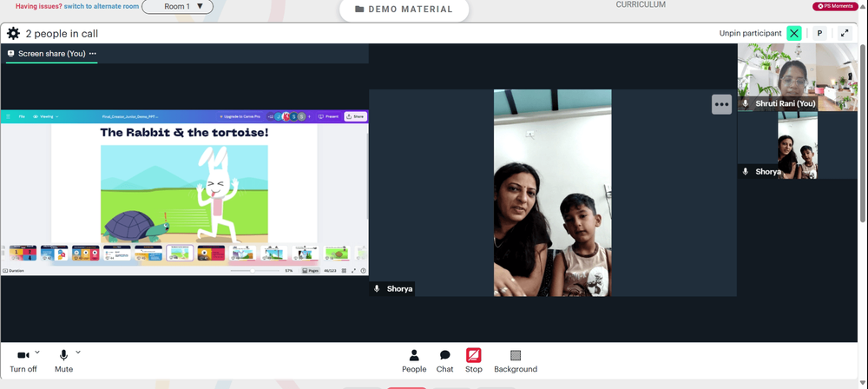Stop the screen share

(x=473, y=361)
